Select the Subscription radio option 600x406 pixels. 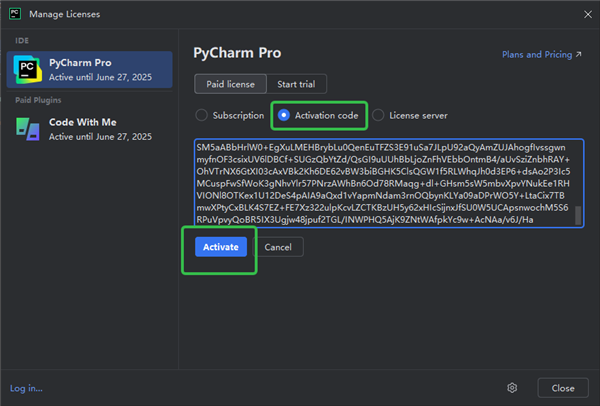tap(202, 115)
